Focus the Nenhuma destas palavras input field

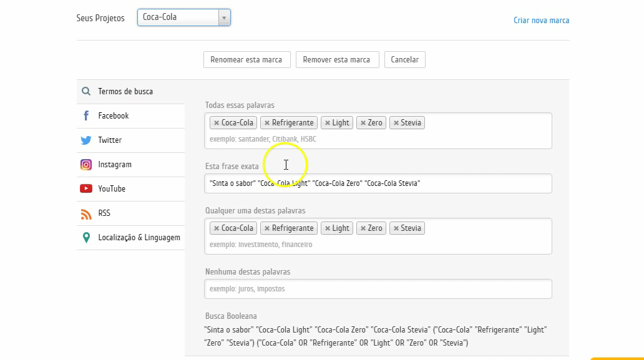point(378,289)
